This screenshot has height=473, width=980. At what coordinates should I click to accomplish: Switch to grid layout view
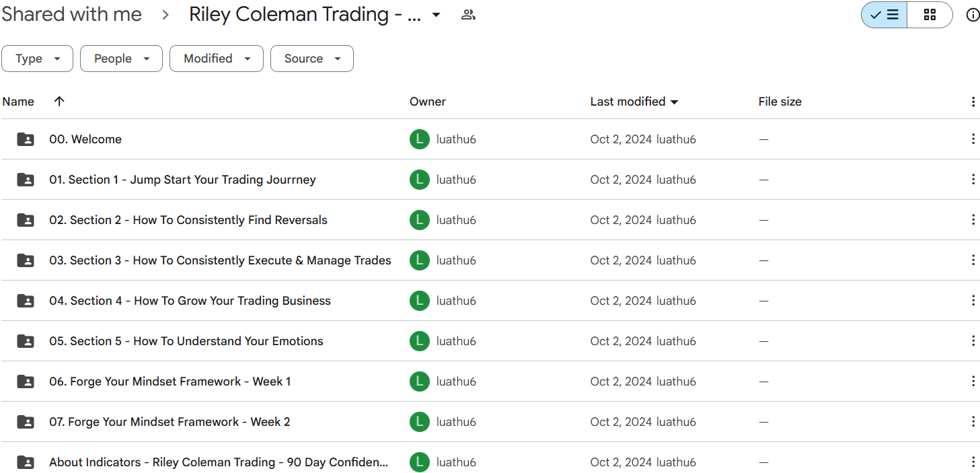pyautogui.click(x=930, y=15)
